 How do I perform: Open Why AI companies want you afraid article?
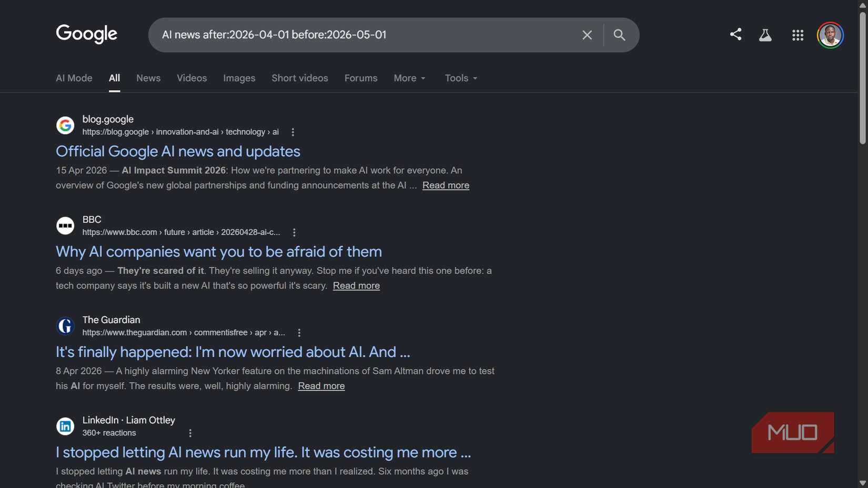(x=219, y=252)
